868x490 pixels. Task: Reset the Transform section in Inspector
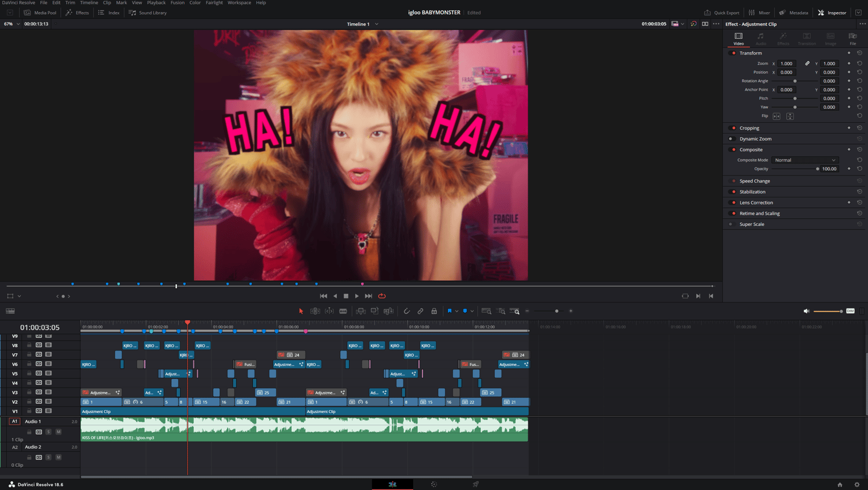(859, 53)
